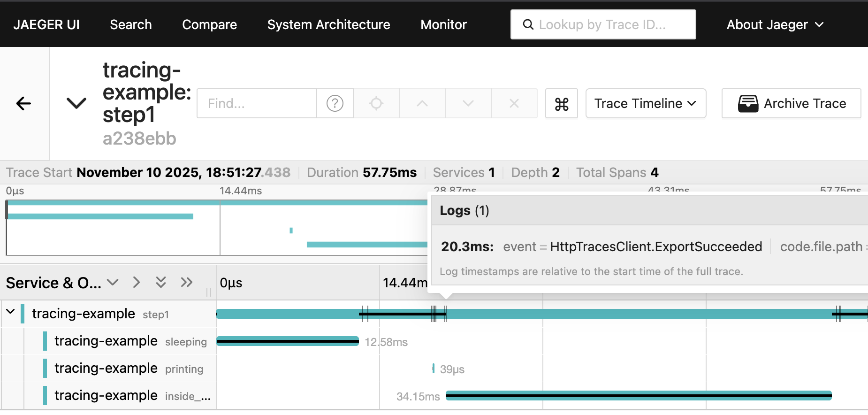Click the 39µs printing span bar
This screenshot has width=868, height=415.
coord(433,369)
